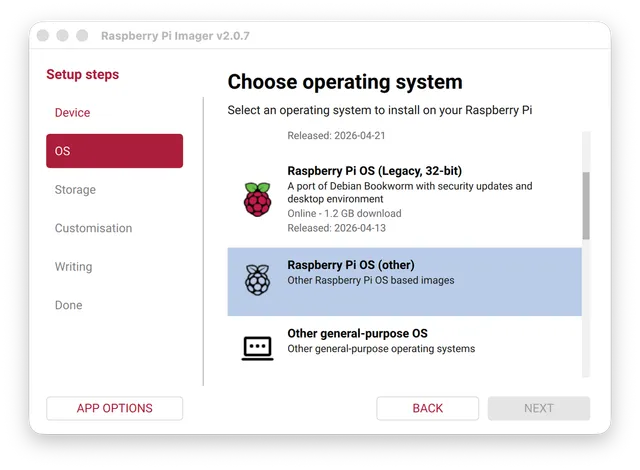Click 'Other general-purpose operating systems' description
This screenshot has height=470, width=640.
[381, 349]
